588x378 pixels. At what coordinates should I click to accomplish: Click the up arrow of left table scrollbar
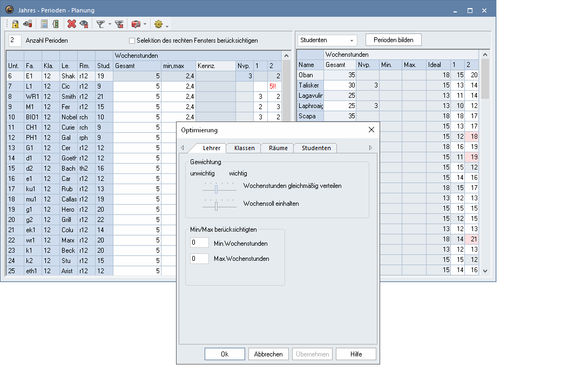[x=287, y=56]
